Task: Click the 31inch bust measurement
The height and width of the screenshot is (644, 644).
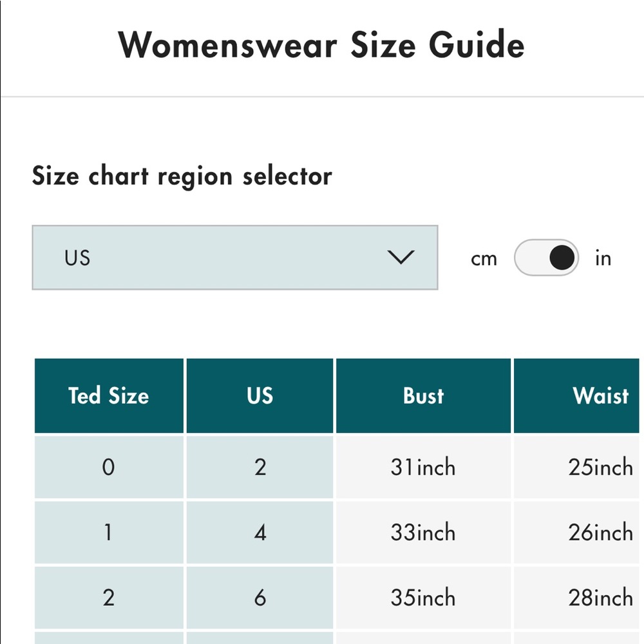Action: [x=423, y=467]
